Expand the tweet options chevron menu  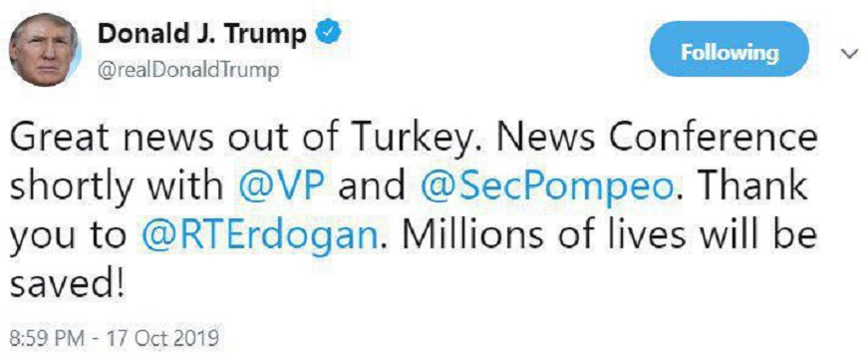pyautogui.click(x=847, y=54)
